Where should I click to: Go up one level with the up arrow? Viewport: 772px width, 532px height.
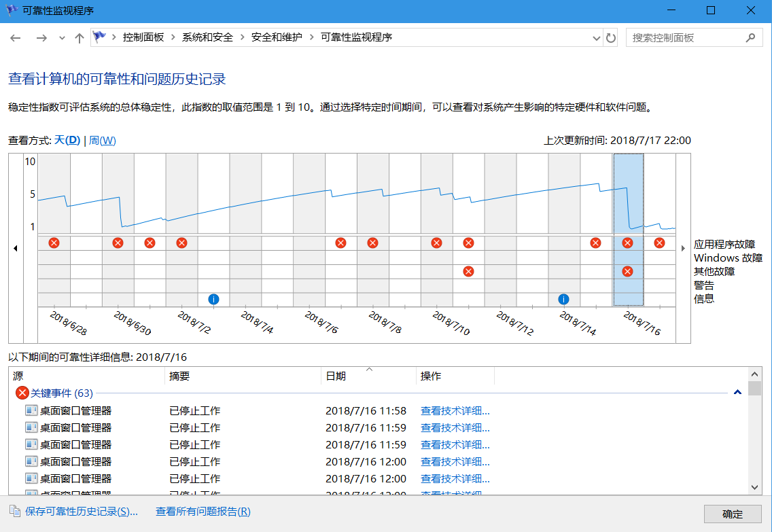[80, 38]
